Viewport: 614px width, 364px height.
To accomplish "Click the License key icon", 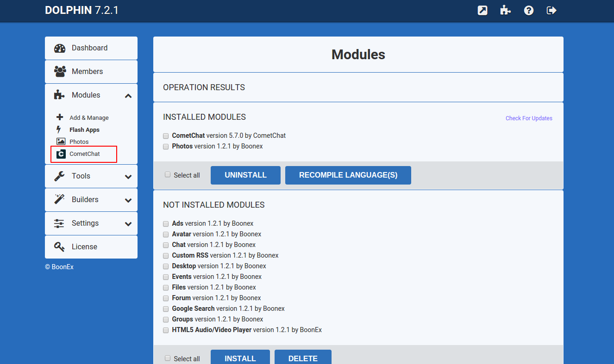I will click(x=59, y=247).
